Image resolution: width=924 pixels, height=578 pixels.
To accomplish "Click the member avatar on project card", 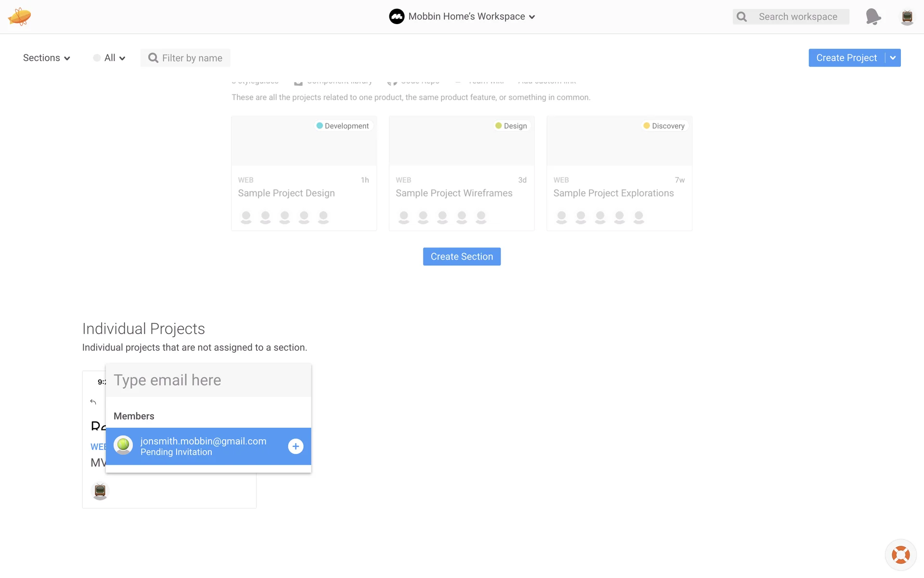I will coord(100,491).
